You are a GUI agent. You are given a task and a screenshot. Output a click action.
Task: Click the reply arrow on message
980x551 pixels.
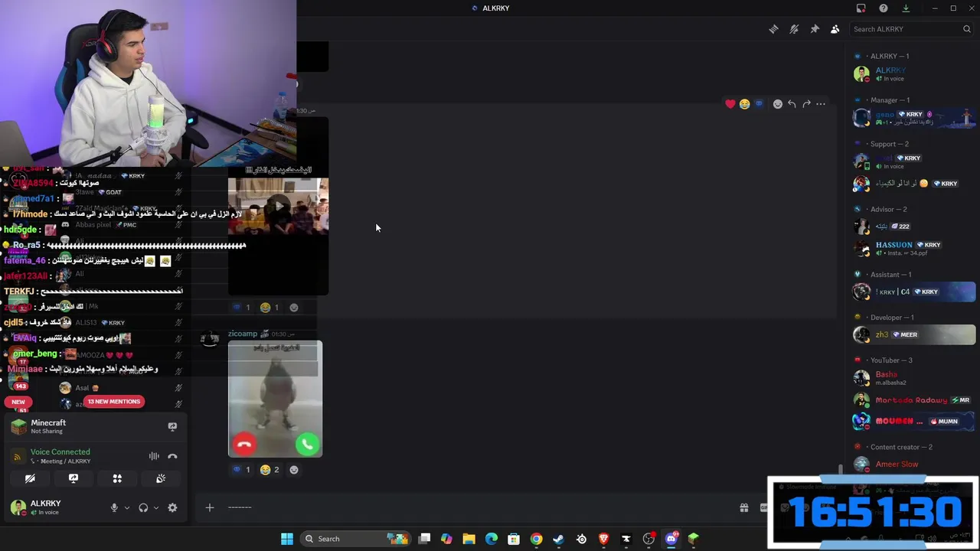click(x=792, y=104)
